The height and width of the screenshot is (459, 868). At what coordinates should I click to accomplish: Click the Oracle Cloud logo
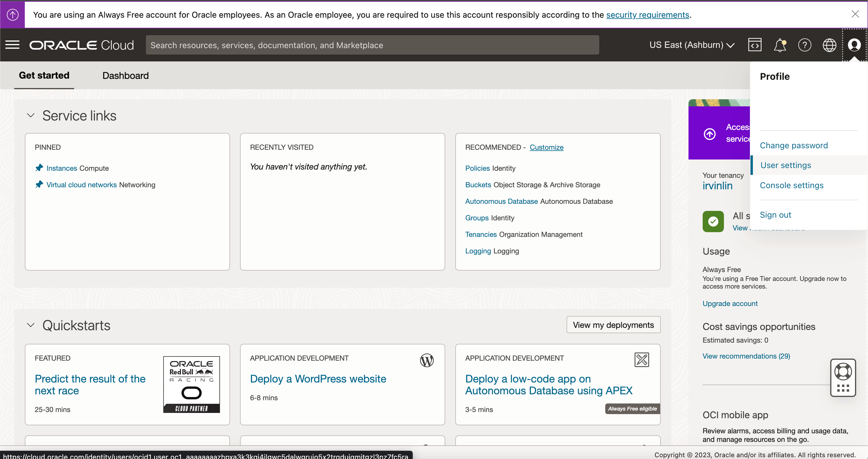[x=81, y=45]
